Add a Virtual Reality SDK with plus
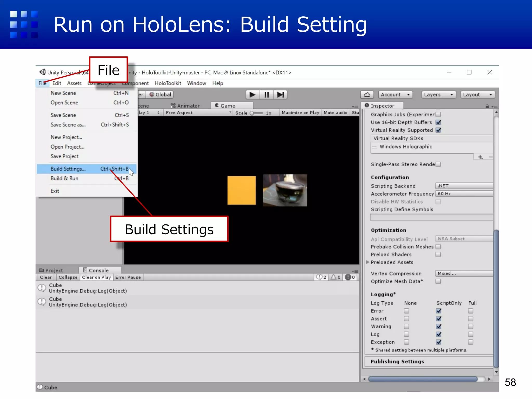 click(x=480, y=157)
